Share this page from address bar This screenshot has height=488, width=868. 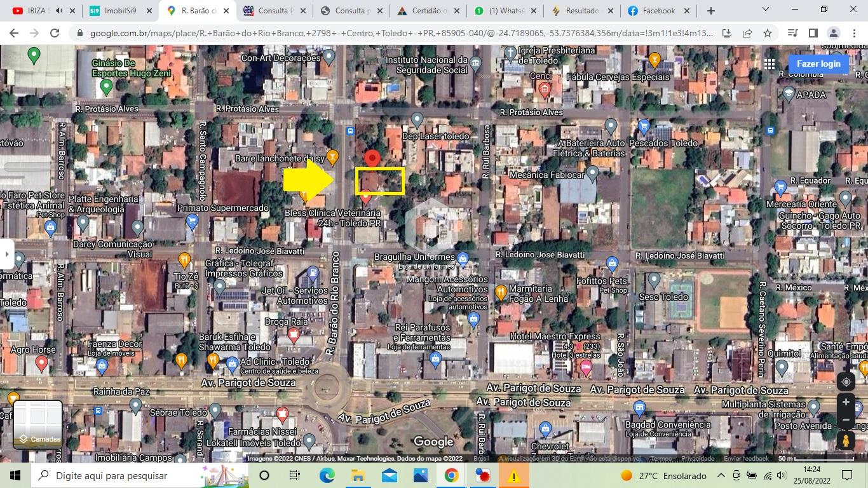click(x=747, y=33)
